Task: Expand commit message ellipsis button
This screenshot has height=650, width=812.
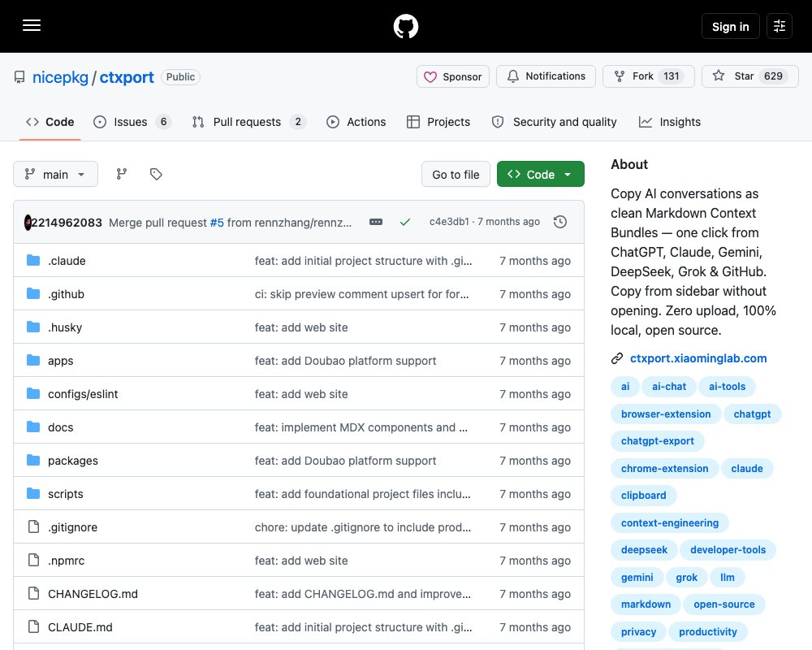Action: pos(376,222)
